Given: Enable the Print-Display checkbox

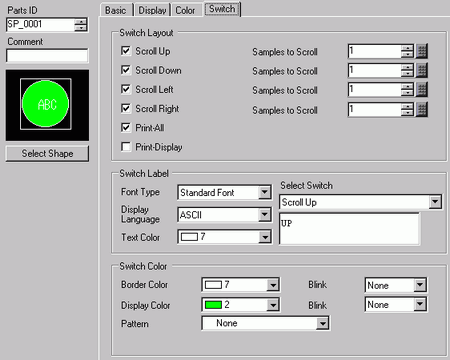Looking at the screenshot, I should [126, 147].
